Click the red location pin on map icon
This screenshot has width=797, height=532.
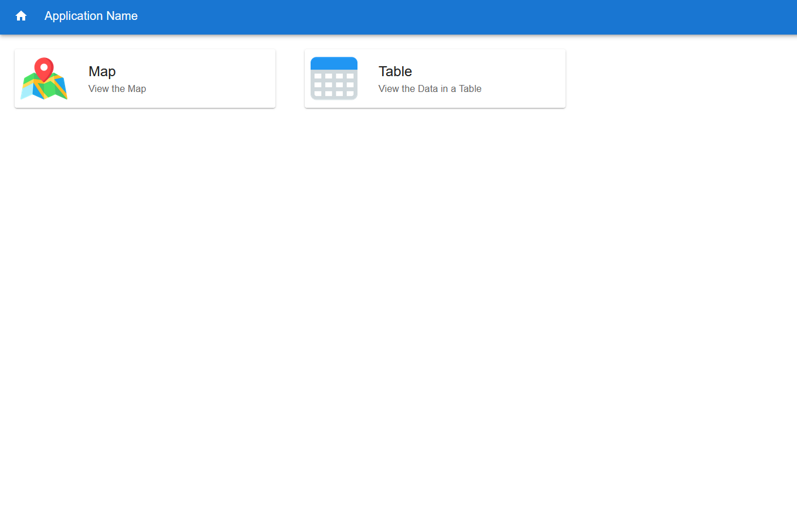point(44,68)
